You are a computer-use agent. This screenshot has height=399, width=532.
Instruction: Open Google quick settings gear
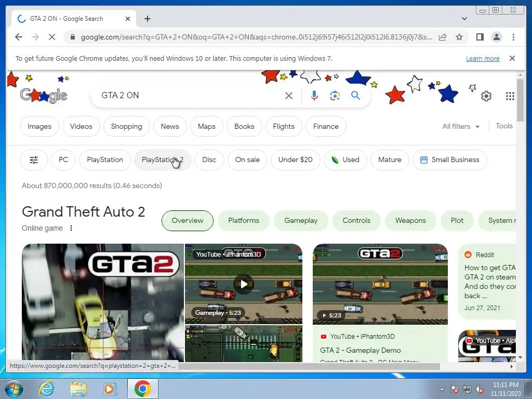[486, 96]
